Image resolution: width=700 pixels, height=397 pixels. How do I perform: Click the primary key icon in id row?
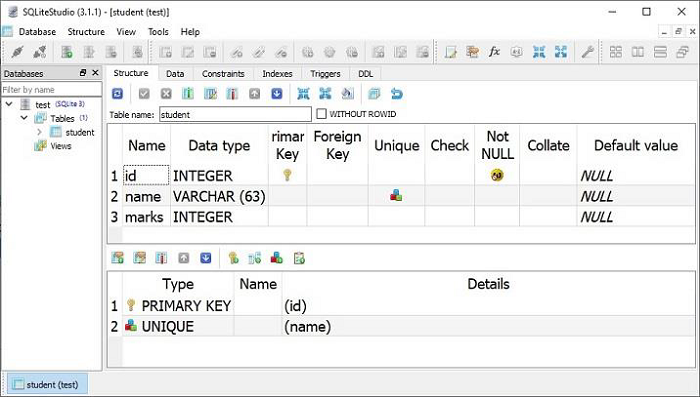click(288, 175)
